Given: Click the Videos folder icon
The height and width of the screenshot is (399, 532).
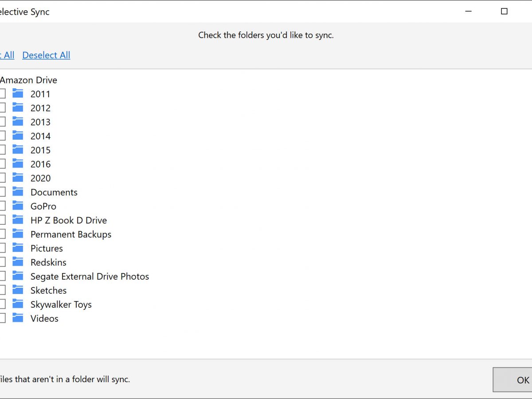Looking at the screenshot, I should pos(18,318).
